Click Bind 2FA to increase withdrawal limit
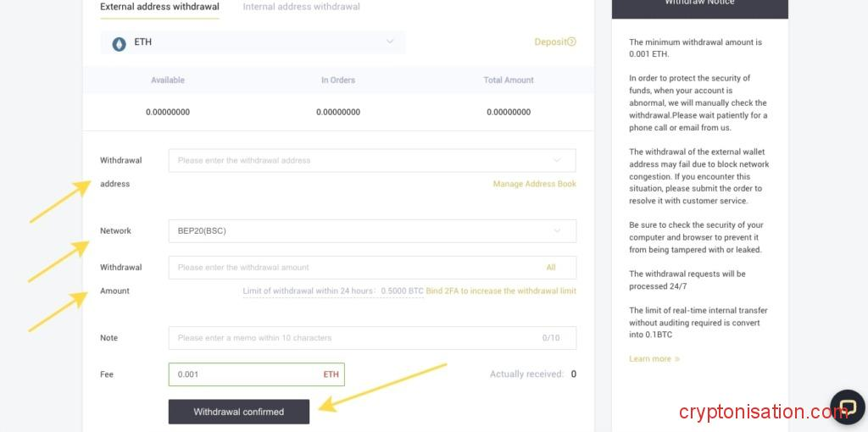The height and width of the screenshot is (432, 868). pos(500,291)
